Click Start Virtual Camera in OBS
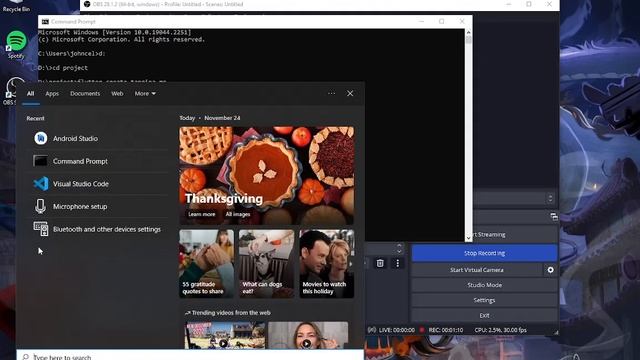640x360 pixels. pos(477,270)
